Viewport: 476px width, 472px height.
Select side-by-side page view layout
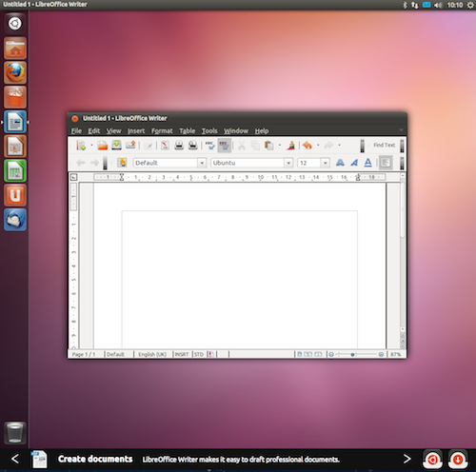tap(308, 354)
